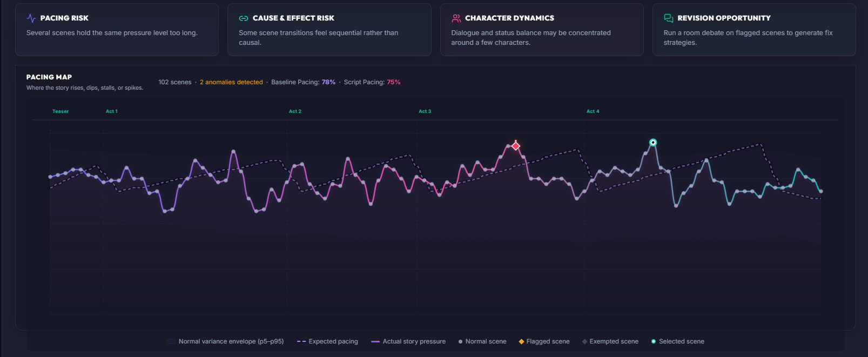Open the 2 anomalies detected link
This screenshot has width=868, height=357.
click(231, 82)
